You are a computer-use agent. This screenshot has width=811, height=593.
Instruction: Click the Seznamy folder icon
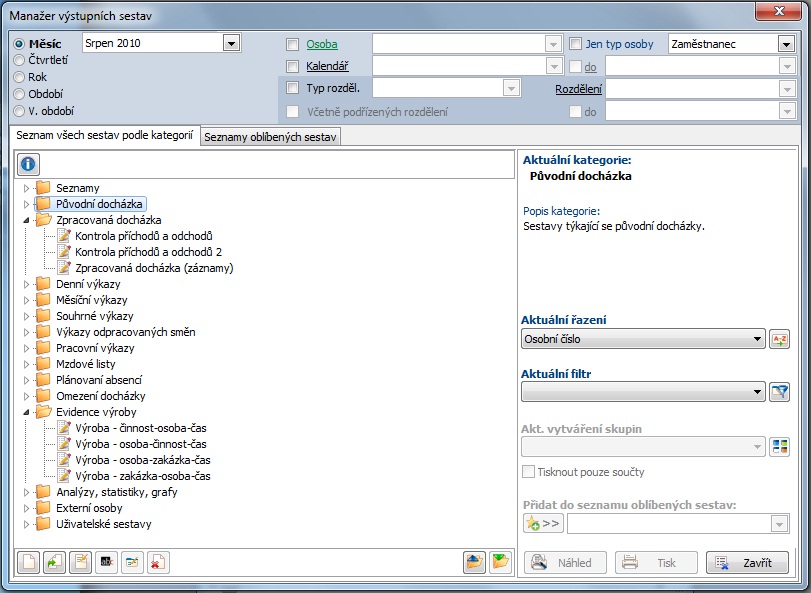tap(43, 188)
